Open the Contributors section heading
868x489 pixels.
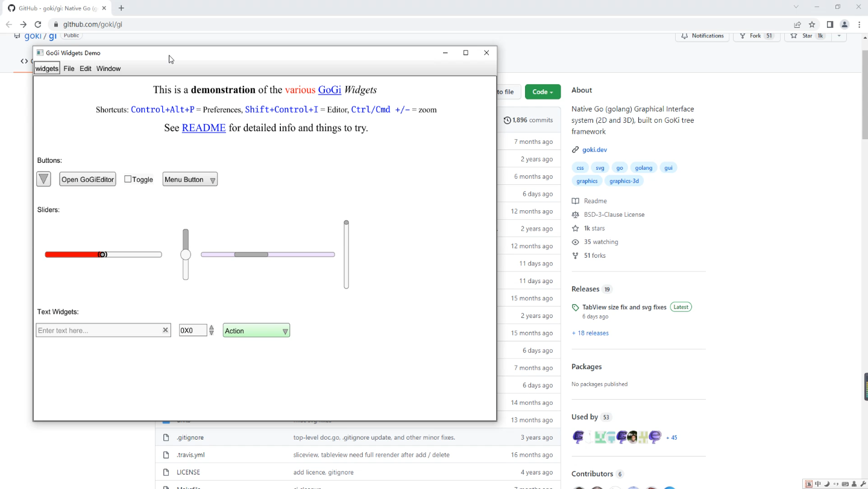click(x=592, y=474)
